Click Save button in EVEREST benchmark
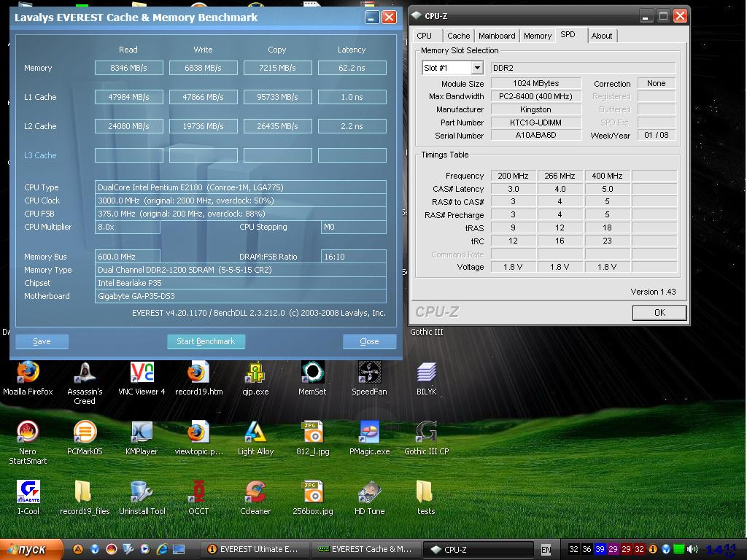Screen dimensions: 747x560 pyautogui.click(x=42, y=341)
